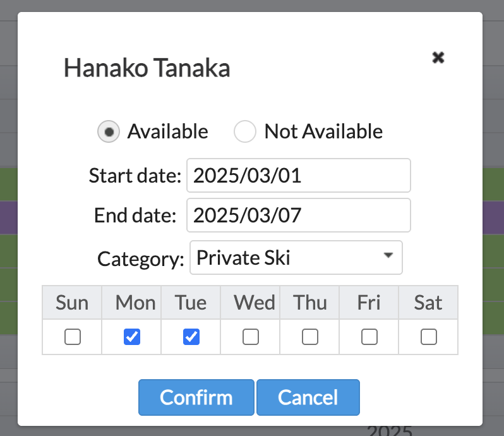504x436 pixels.
Task: Tick the Thursday checkbox
Action: 310,337
